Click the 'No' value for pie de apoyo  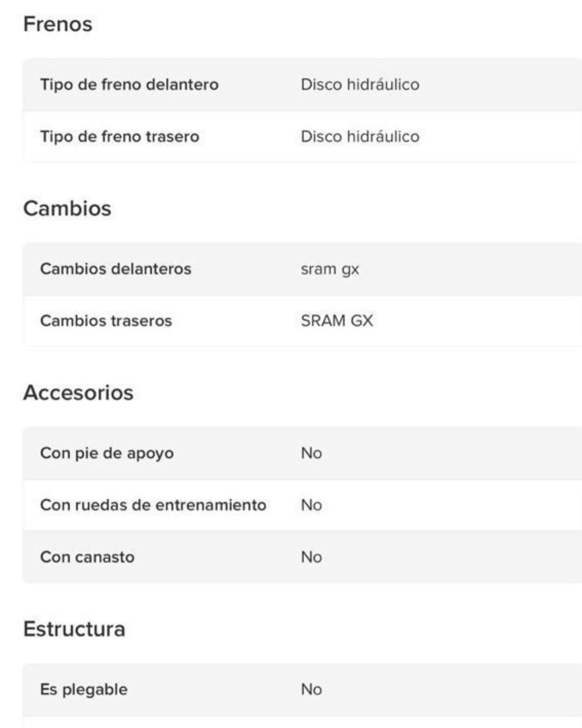[x=311, y=453]
